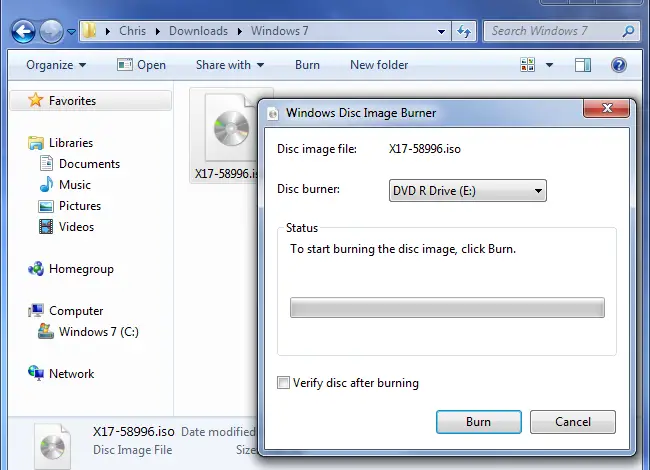Select Windows 7 in the address path
650x470 pixels.
(x=279, y=31)
